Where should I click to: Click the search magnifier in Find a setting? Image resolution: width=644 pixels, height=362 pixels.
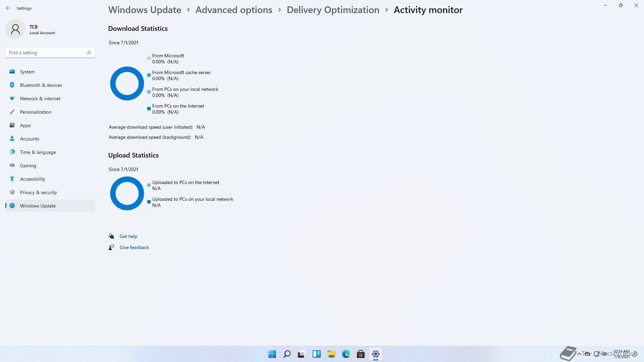point(89,53)
